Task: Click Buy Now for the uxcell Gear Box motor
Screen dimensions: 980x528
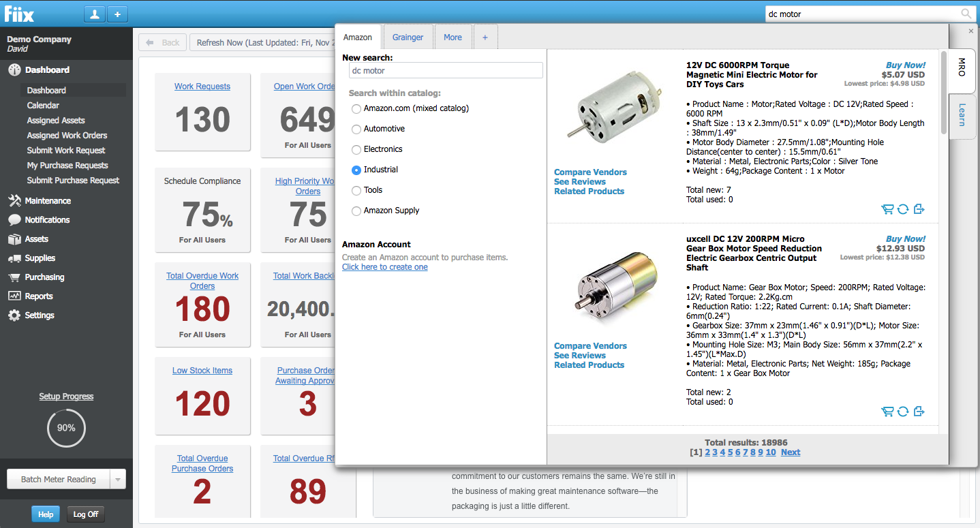Action: point(905,239)
